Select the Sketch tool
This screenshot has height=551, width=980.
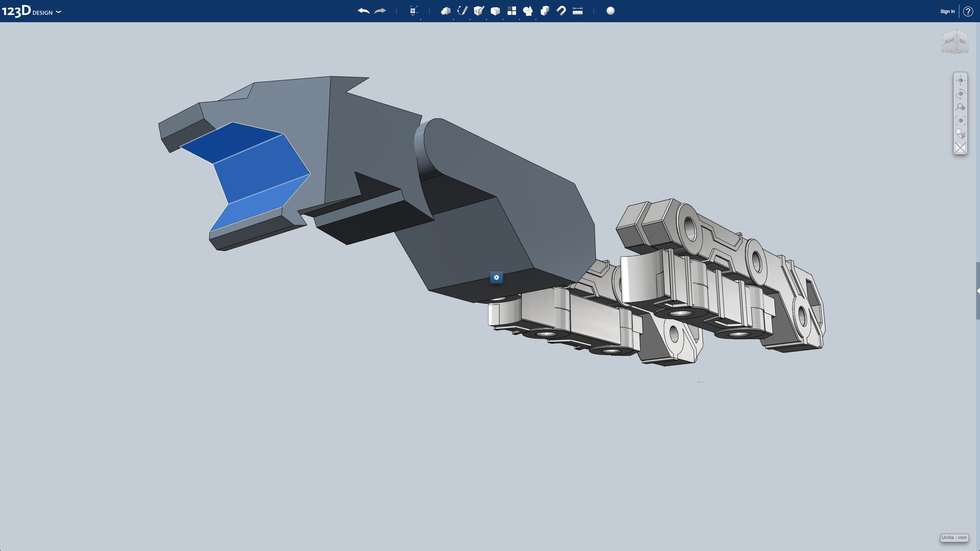462,11
